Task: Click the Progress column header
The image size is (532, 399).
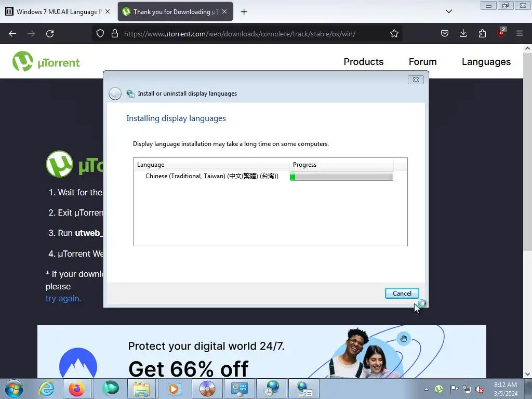Action: pos(341,165)
